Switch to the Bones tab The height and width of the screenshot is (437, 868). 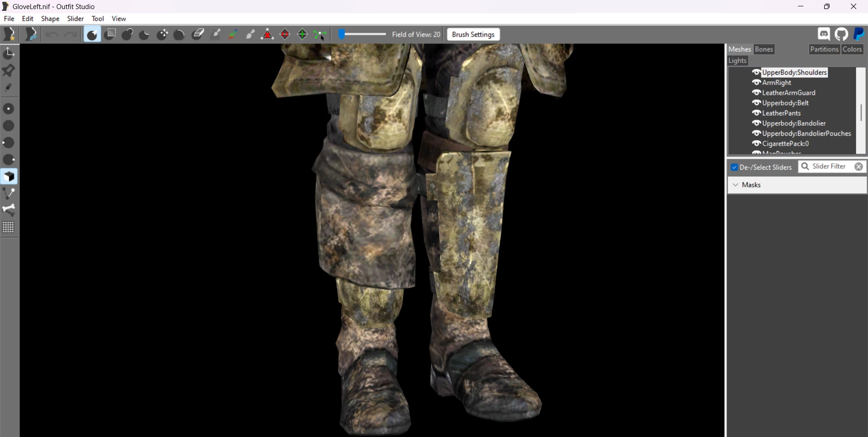[x=764, y=49]
